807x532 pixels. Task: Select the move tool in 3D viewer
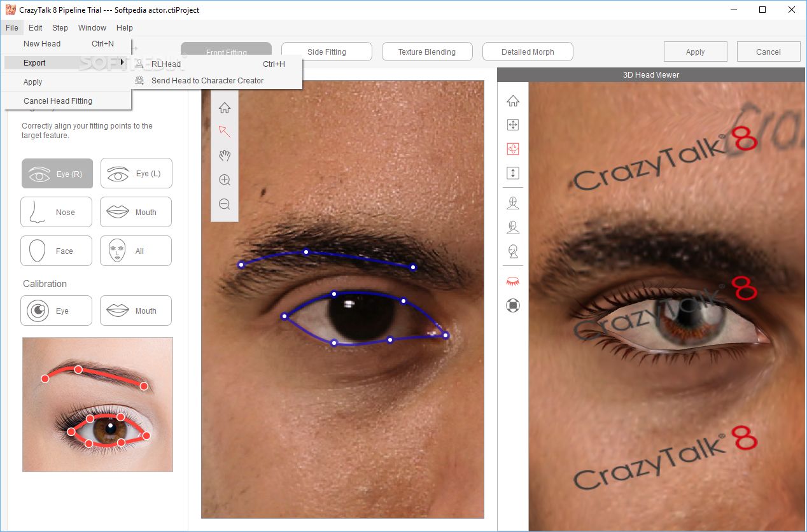point(513,125)
